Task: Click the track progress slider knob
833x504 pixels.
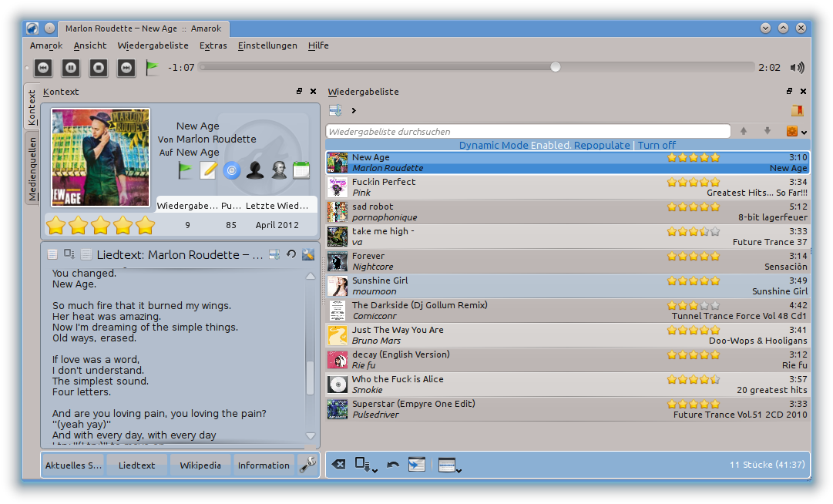Action: [555, 67]
